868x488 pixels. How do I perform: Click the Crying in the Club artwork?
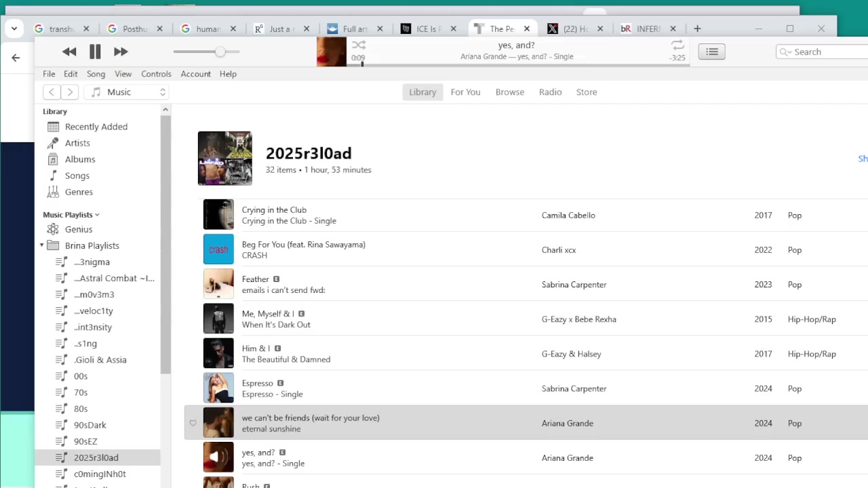pos(218,215)
